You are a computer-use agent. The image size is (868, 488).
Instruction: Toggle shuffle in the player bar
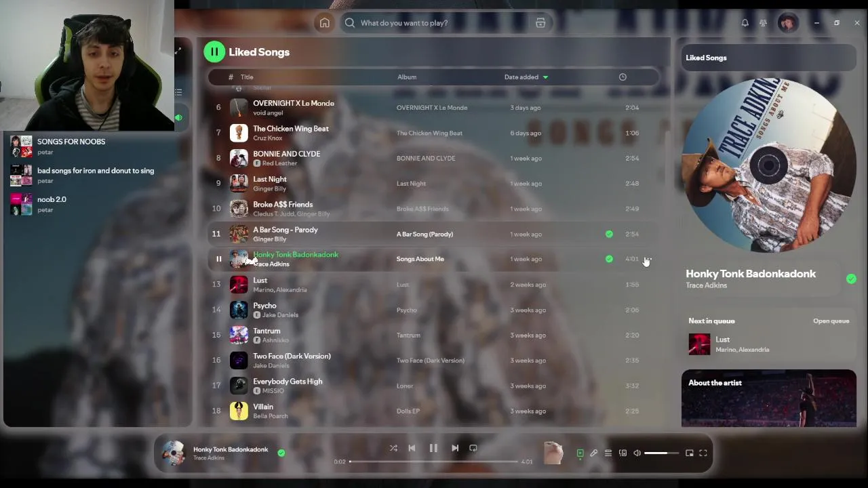[393, 448]
